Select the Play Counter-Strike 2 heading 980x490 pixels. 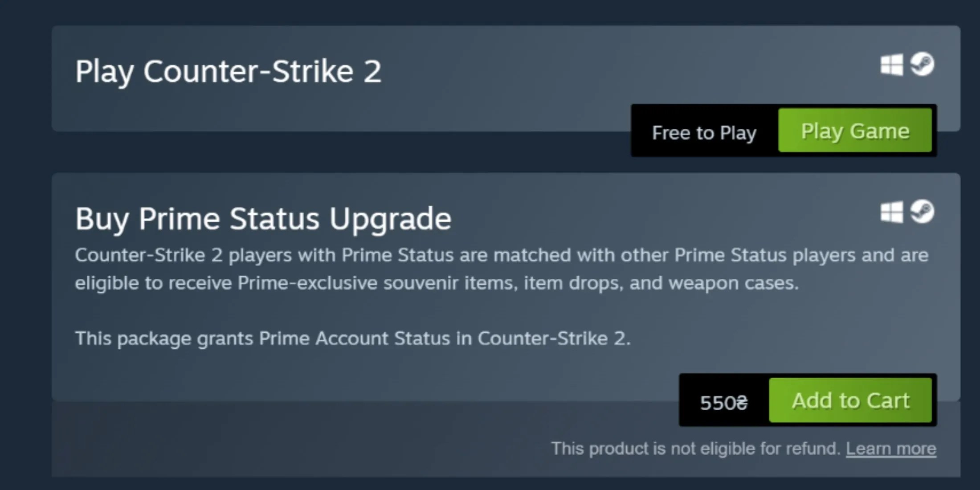coord(228,71)
